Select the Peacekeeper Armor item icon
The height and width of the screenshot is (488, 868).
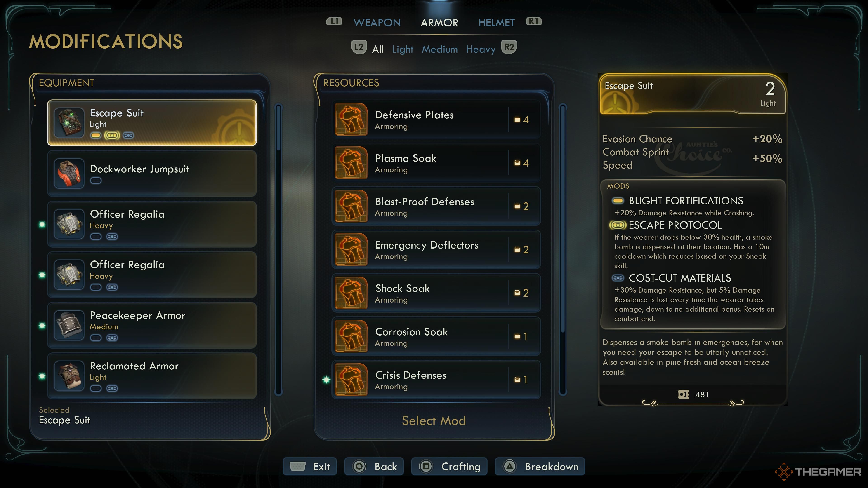coord(69,325)
